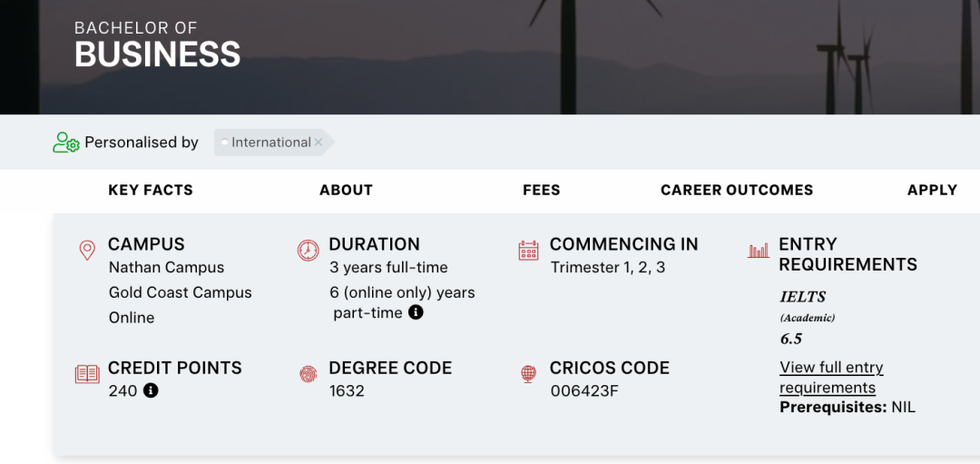980x464 pixels.
Task: Show info for part-time duration
Action: (x=416, y=312)
